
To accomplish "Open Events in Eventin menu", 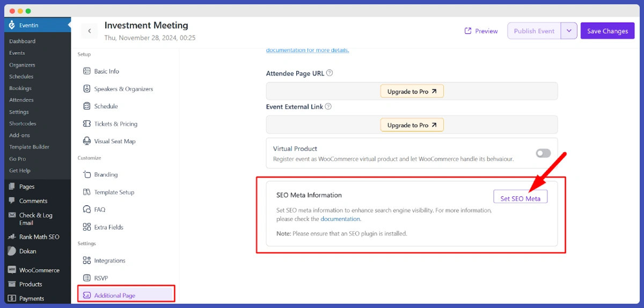I will coord(17,53).
